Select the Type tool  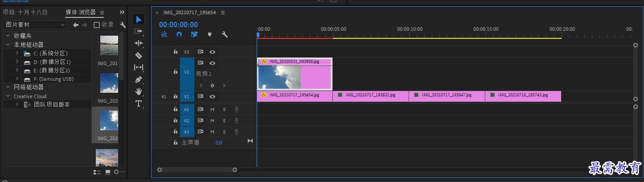139,103
